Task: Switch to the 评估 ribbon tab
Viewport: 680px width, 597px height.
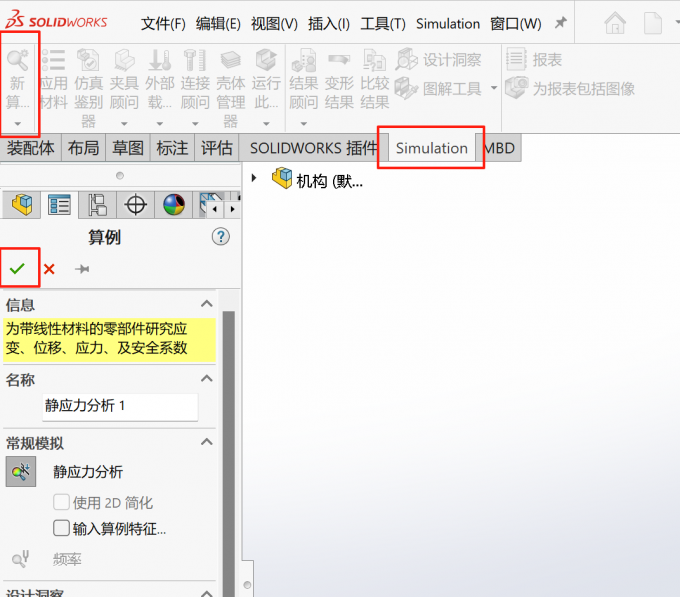Action: click(216, 148)
